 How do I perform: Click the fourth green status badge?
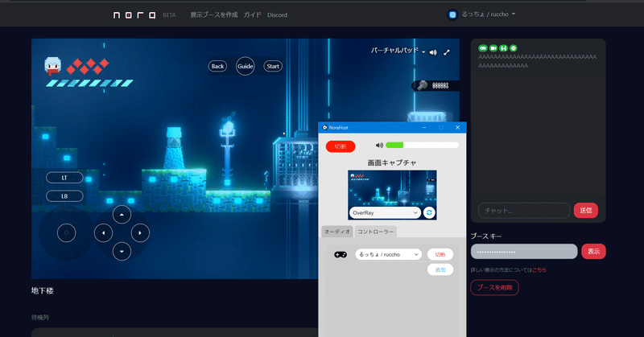(x=513, y=48)
